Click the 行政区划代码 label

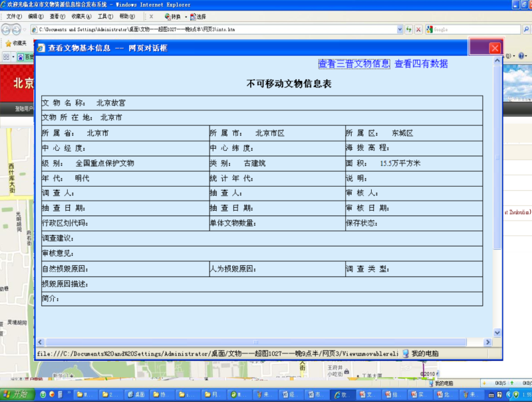coord(65,223)
